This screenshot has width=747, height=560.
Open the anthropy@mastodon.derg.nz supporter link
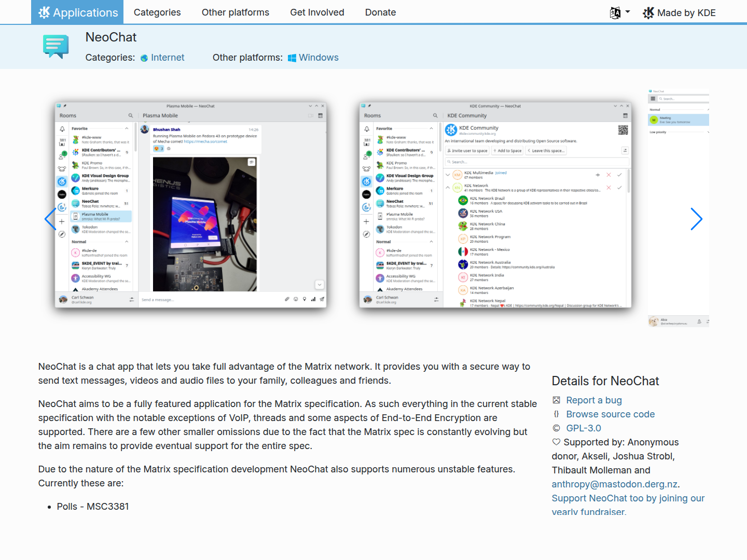point(615,484)
